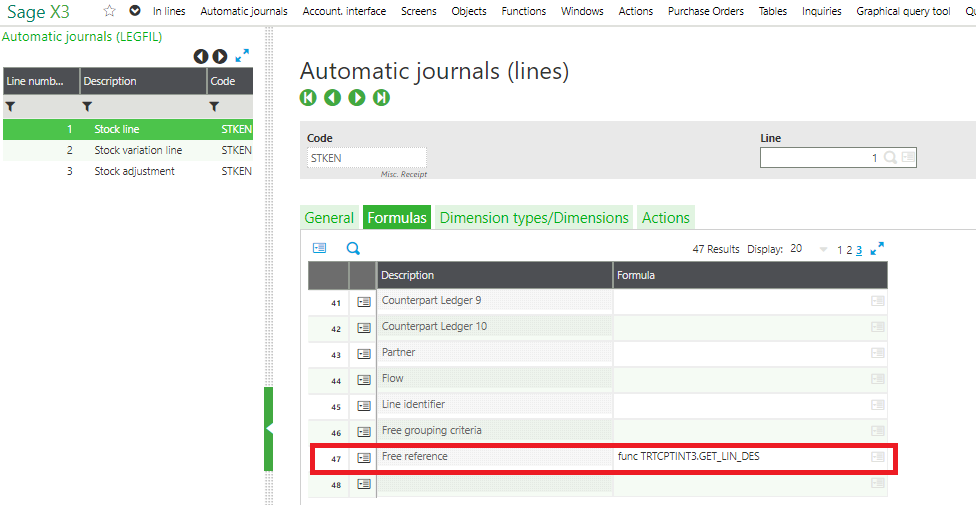Open row 41 Counterpart Ledger 9 actions icon
Screen dimensions: 976x505
364,301
